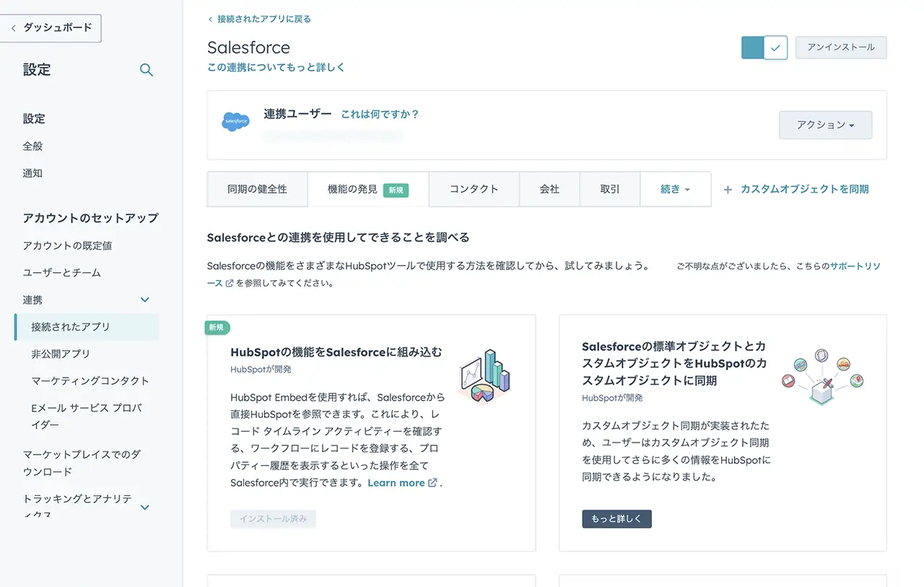The height and width of the screenshot is (587, 924).
Task: Open ユーザーとチーム in the sidebar
Action: pyautogui.click(x=61, y=273)
